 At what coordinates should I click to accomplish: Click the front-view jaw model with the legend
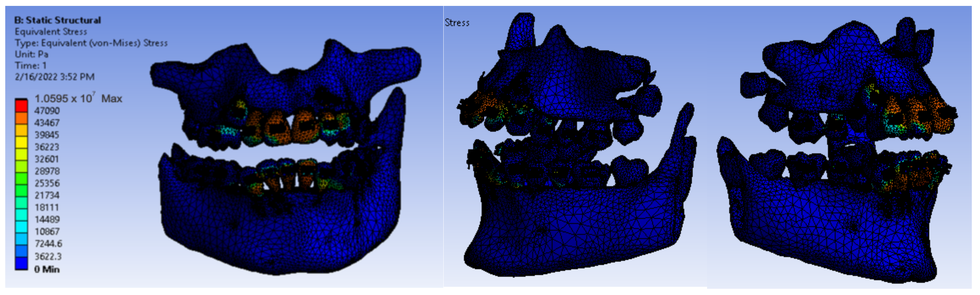pyautogui.click(x=285, y=156)
